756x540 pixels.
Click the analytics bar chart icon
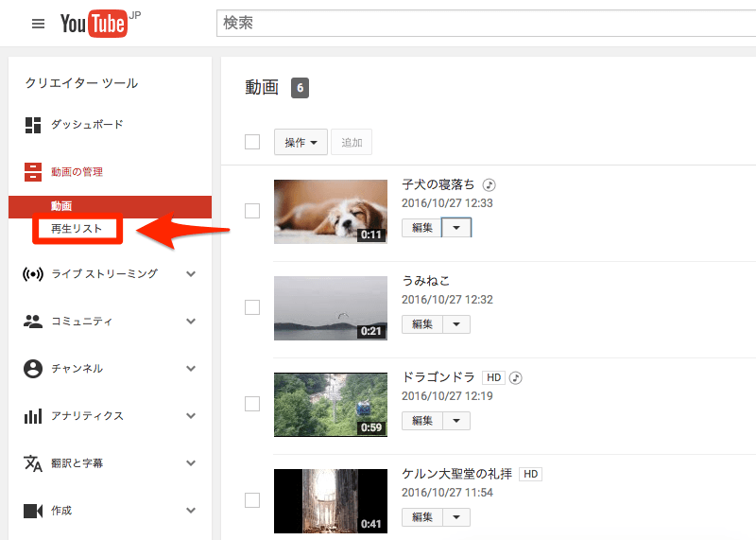33,416
